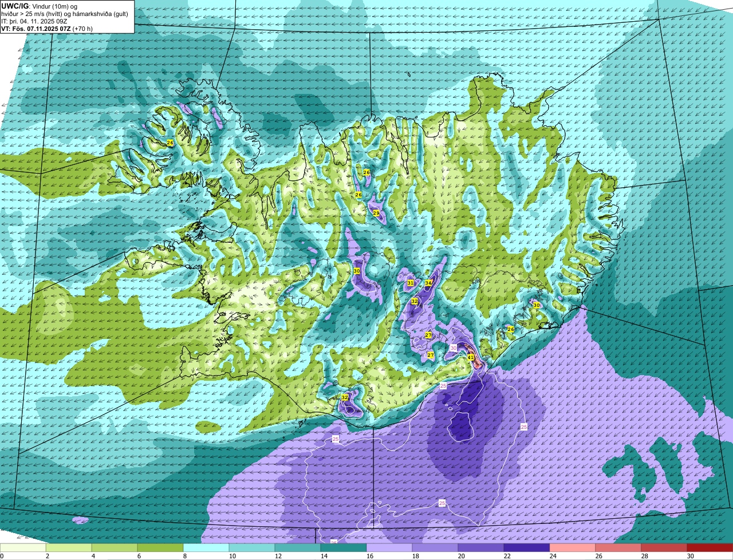The image size is (733, 560).
Task: Click the valid time 'VT: Fös. 07.11.2025 07Z'
Action: [36, 28]
